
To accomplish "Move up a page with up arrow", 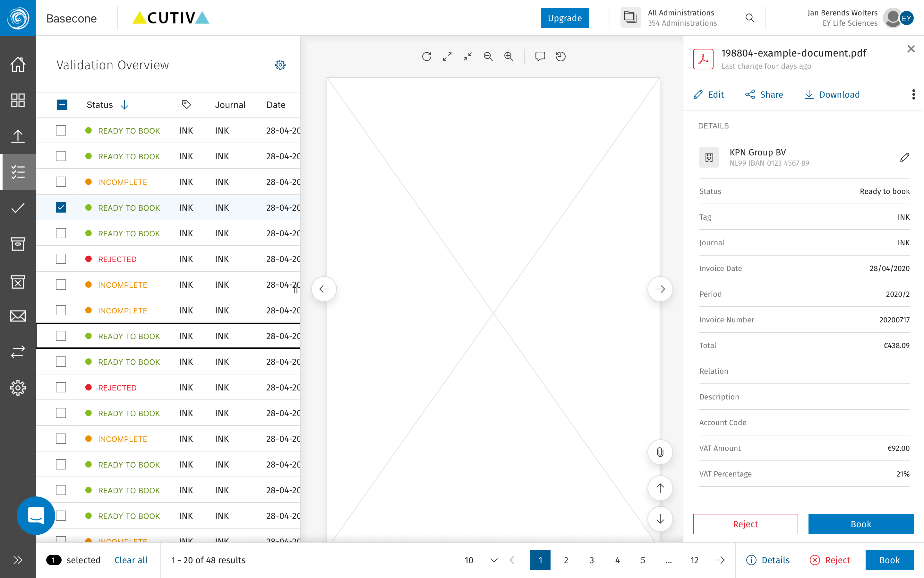I will click(x=660, y=488).
